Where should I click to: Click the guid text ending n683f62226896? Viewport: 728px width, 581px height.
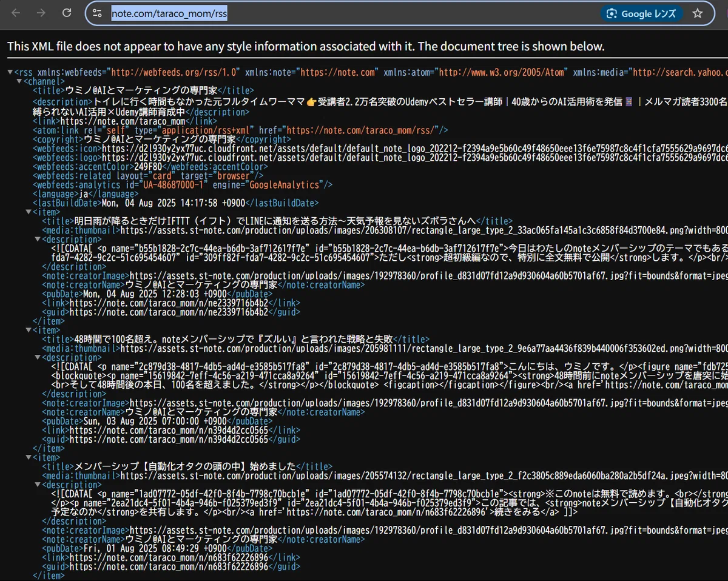[168, 567]
